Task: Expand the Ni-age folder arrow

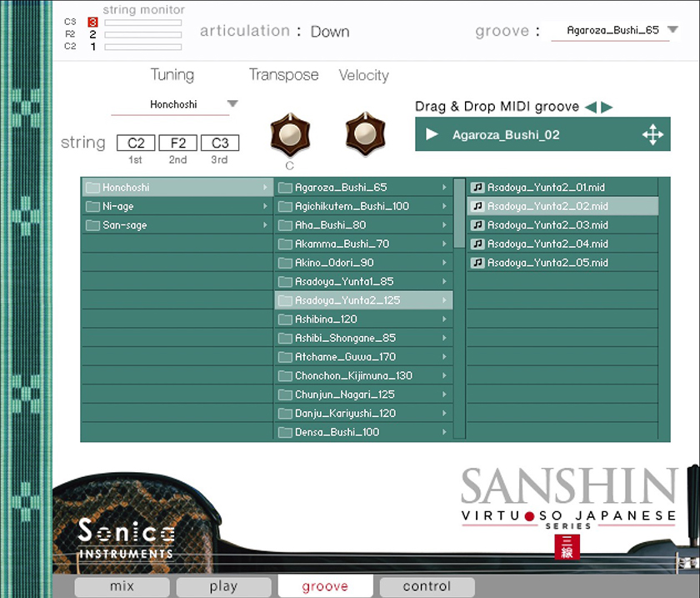Action: tap(265, 206)
